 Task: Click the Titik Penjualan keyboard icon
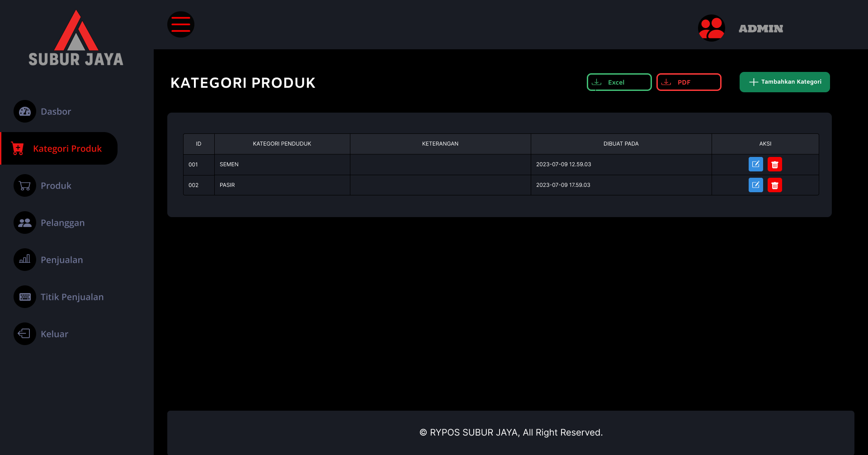(24, 297)
